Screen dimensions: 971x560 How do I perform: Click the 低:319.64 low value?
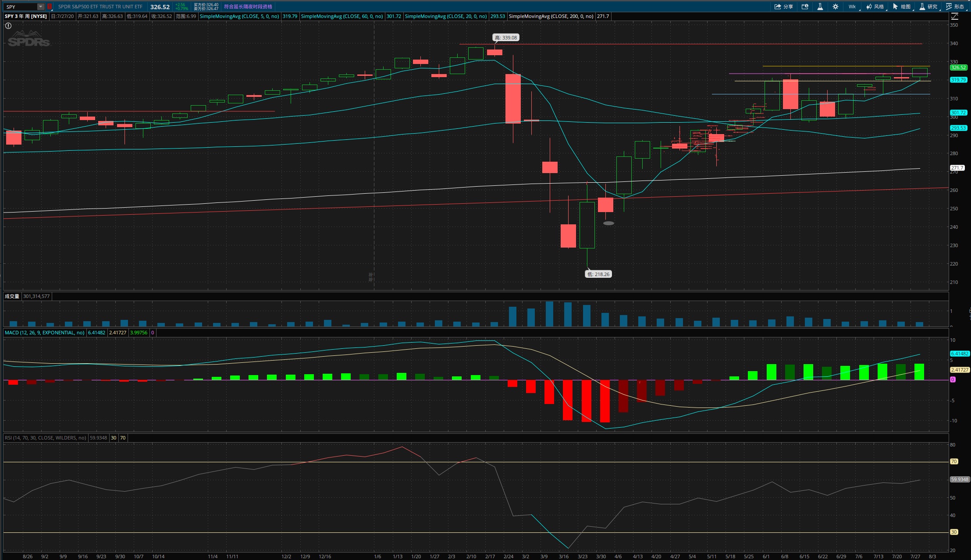click(137, 16)
